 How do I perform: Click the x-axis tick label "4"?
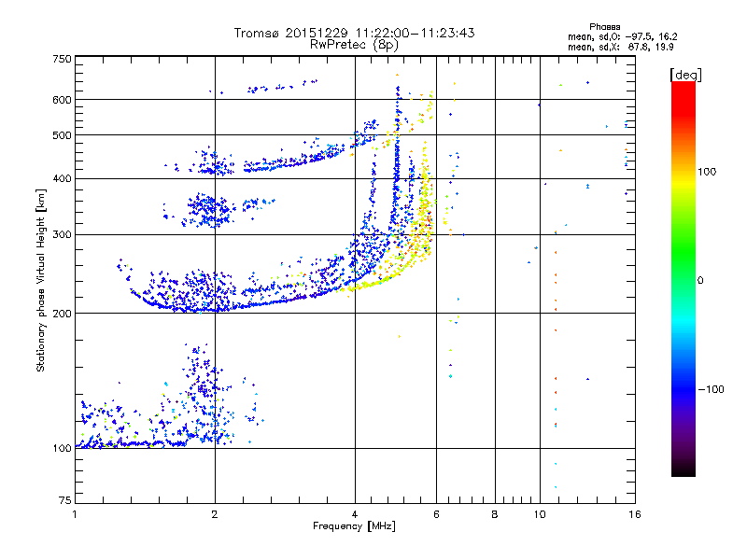(355, 514)
